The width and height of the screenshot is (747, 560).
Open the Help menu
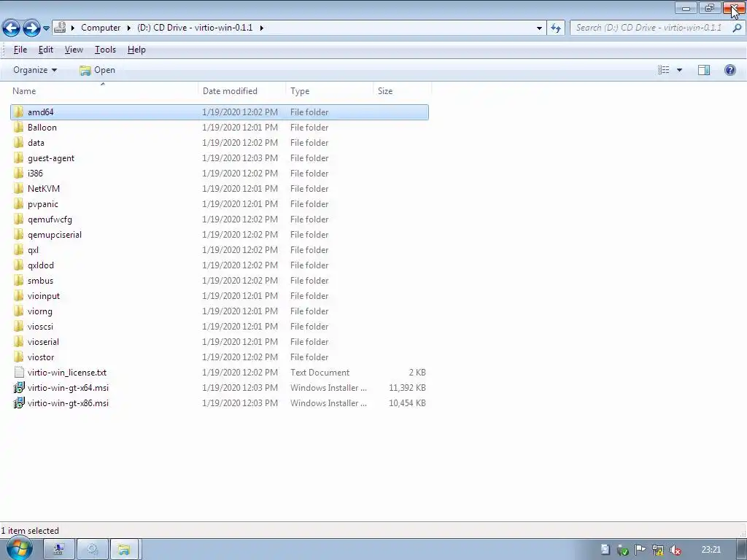point(136,50)
